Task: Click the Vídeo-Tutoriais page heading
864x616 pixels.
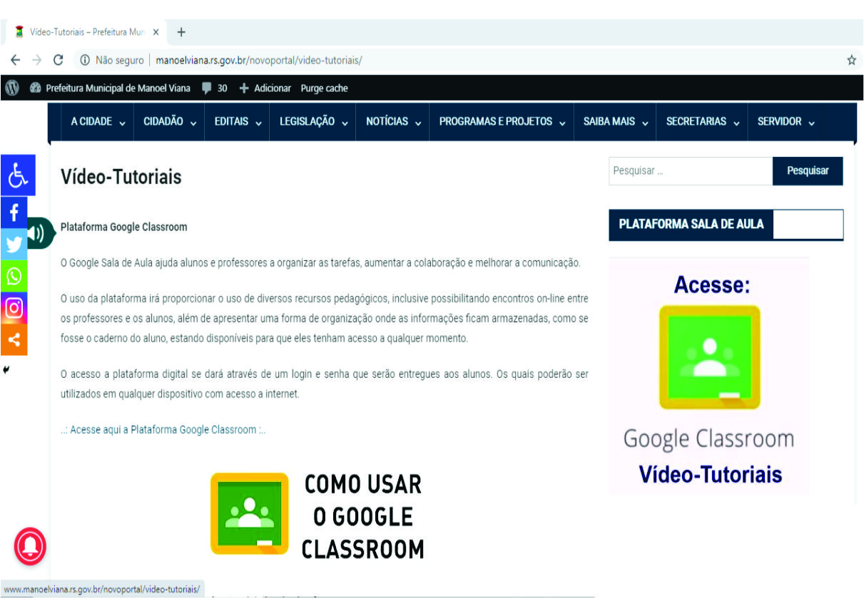Action: coord(121,176)
